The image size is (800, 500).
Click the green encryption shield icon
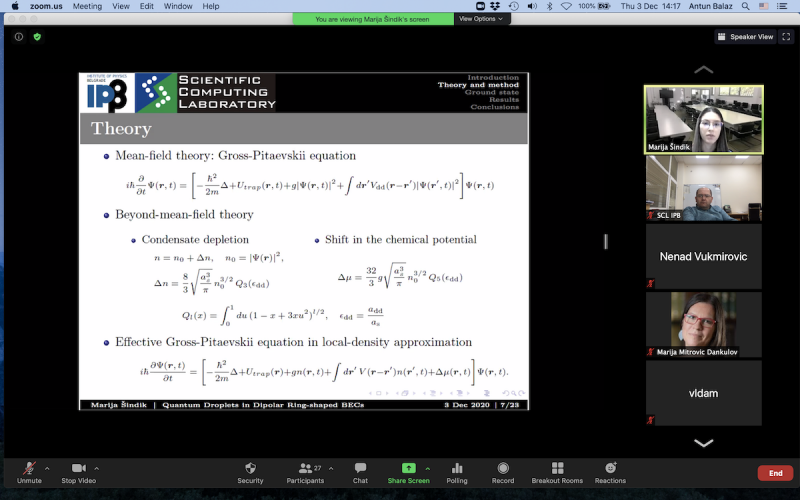coord(37,37)
